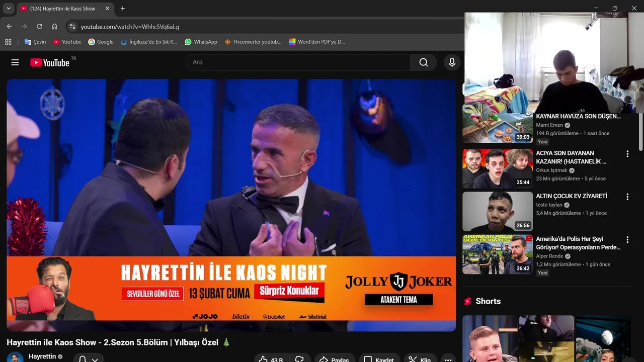Open the Alper Rende channel name
This screenshot has height=362, width=644.
click(549, 256)
